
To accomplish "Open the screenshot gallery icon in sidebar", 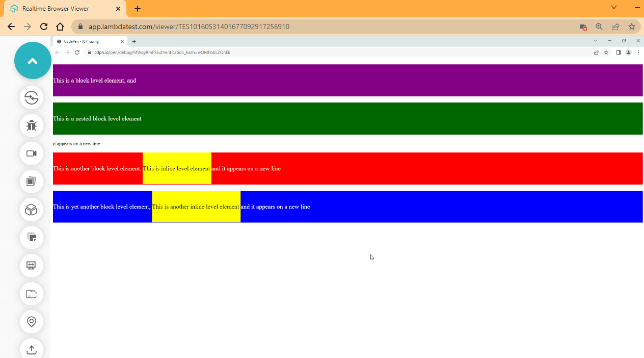I will coord(32,181).
